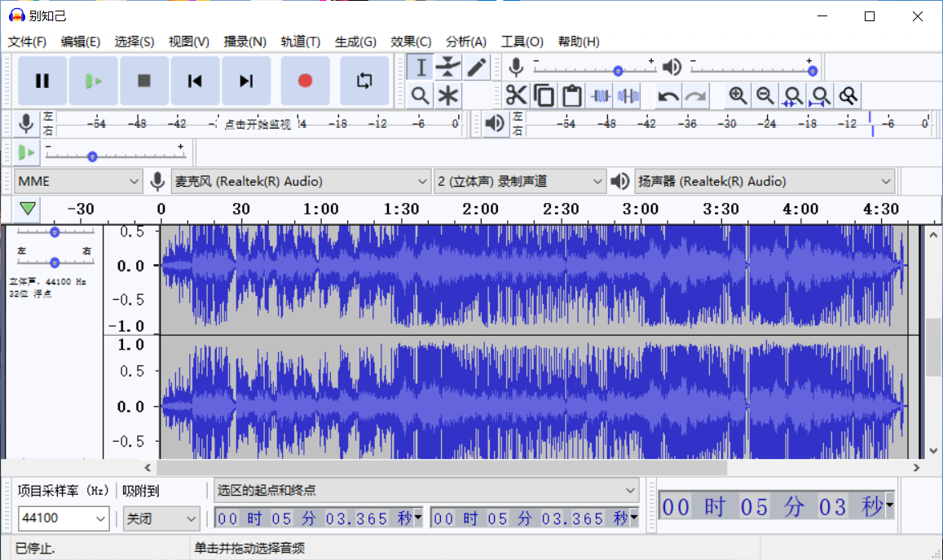Click the Pause button
This screenshot has height=560, width=943.
[42, 81]
